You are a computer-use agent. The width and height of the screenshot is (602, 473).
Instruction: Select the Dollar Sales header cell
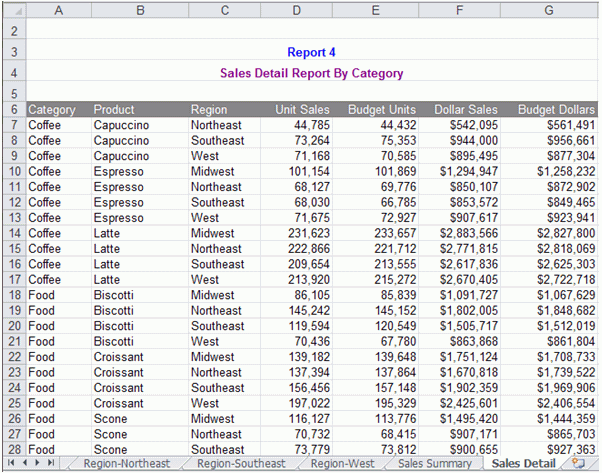click(465, 109)
